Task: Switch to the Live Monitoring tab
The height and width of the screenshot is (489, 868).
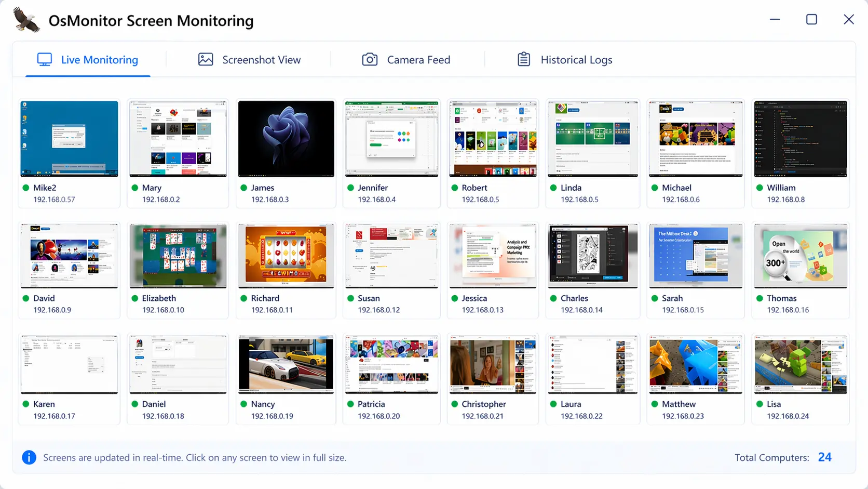Action: point(88,60)
